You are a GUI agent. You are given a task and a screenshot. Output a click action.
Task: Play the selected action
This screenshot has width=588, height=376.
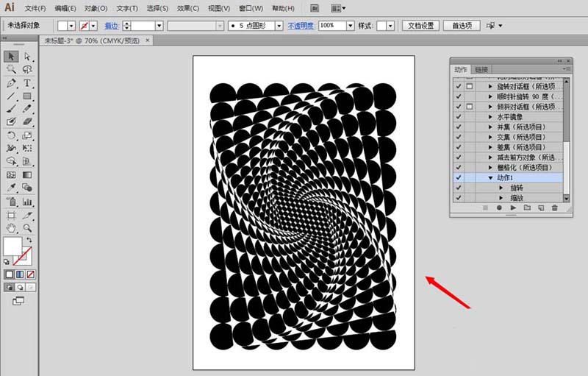click(512, 208)
